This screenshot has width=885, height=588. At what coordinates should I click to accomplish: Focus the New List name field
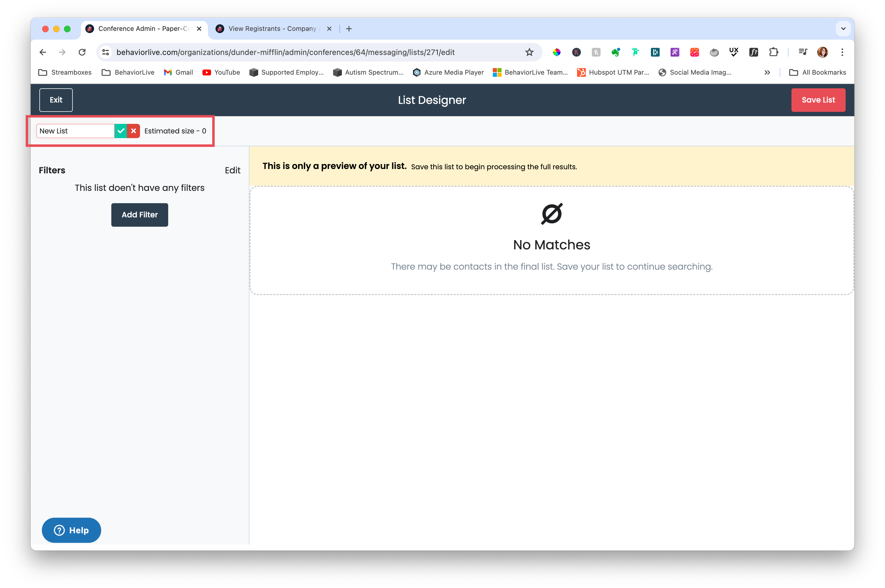75,131
